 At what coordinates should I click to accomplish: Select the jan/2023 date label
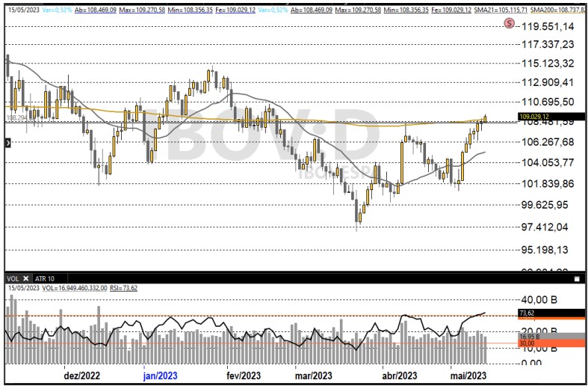(x=160, y=376)
